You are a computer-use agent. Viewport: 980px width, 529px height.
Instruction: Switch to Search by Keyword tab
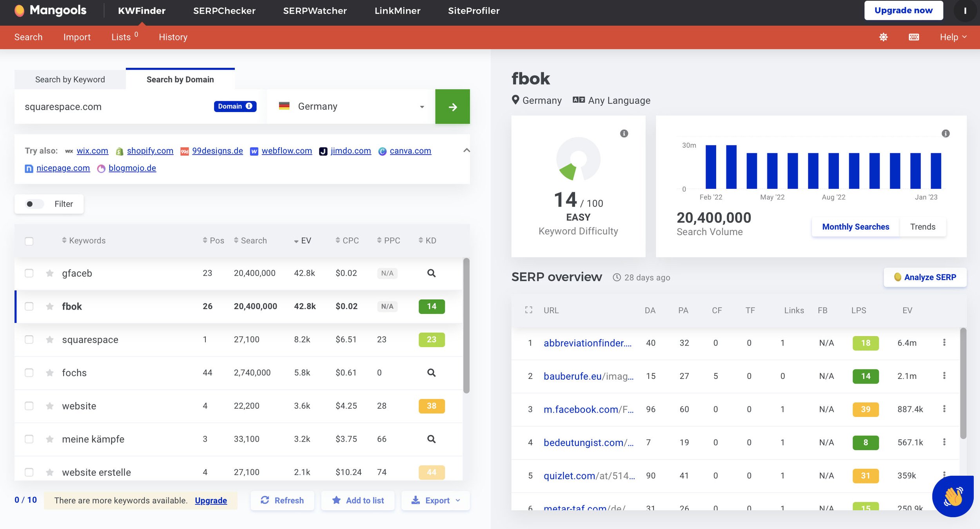coord(70,80)
